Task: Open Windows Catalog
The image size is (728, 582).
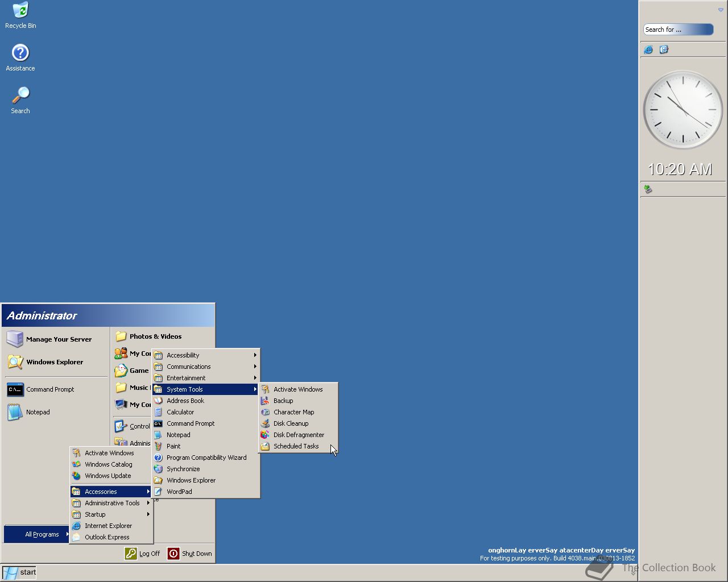Action: point(111,464)
